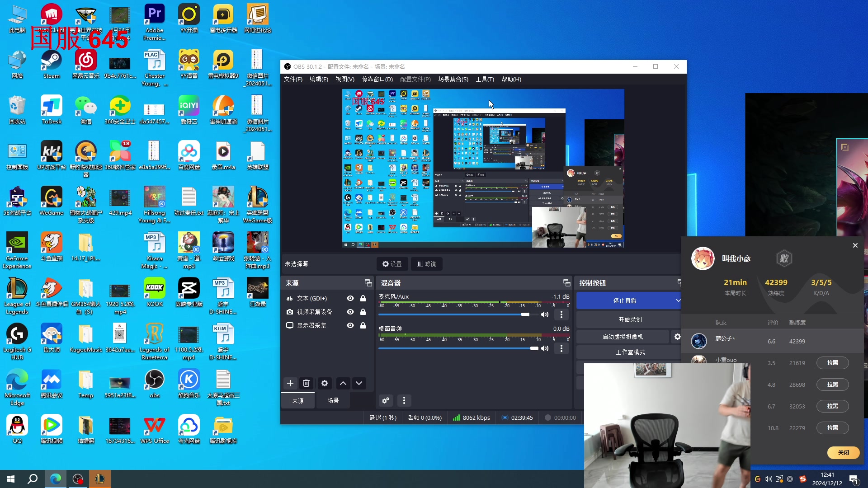Toggle lock on 视频采集设备 source
Viewport: 868px width, 488px height.
(363, 312)
